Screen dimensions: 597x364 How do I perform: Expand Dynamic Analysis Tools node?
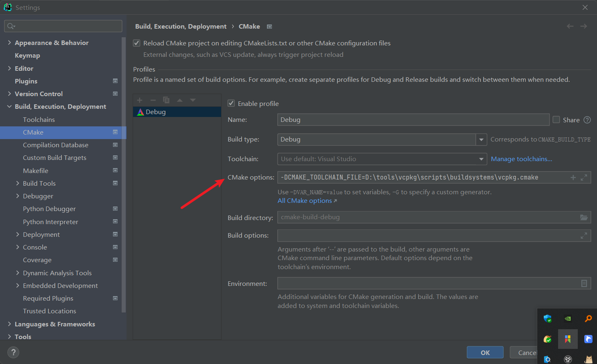tap(18, 273)
